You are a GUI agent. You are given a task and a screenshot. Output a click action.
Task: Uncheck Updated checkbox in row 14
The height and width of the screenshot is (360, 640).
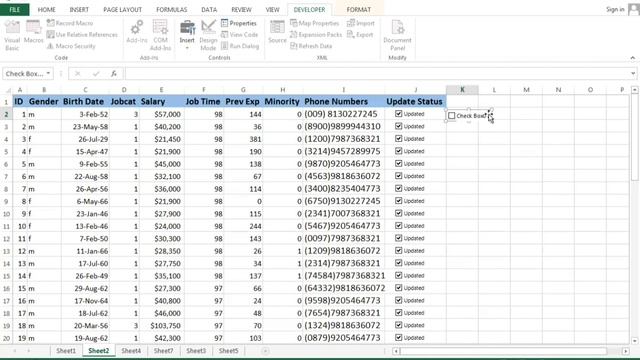(x=398, y=263)
